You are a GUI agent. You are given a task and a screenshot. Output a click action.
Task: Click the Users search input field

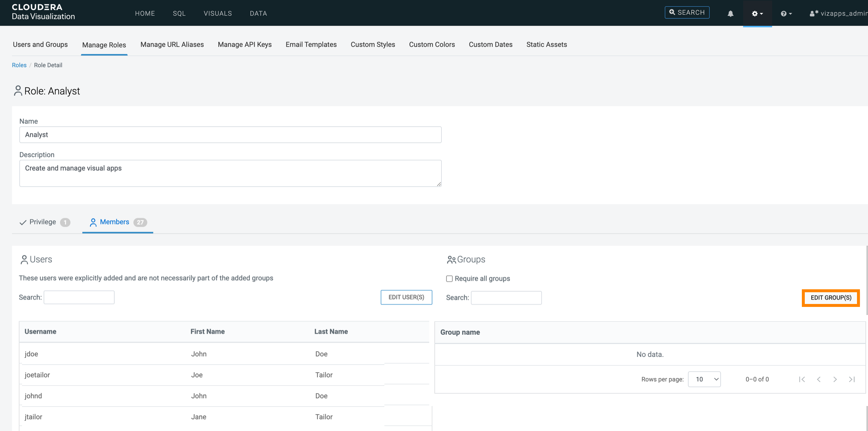(x=79, y=297)
